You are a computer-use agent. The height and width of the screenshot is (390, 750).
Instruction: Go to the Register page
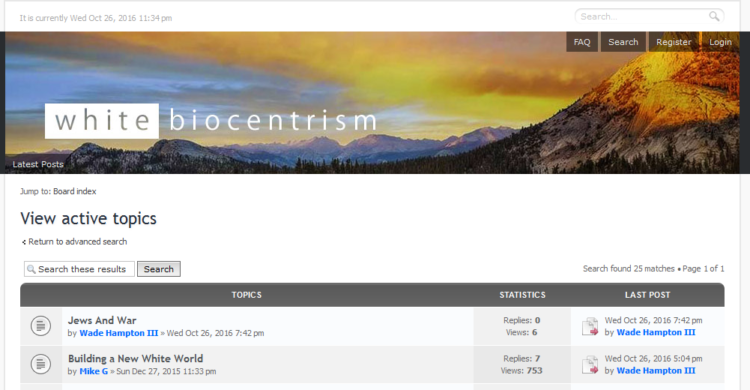(673, 42)
